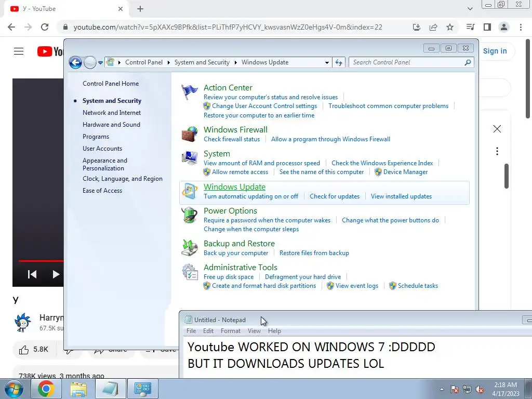This screenshot has width=532, height=399.
Task: Open Notepad Format menu
Action: (x=230, y=331)
